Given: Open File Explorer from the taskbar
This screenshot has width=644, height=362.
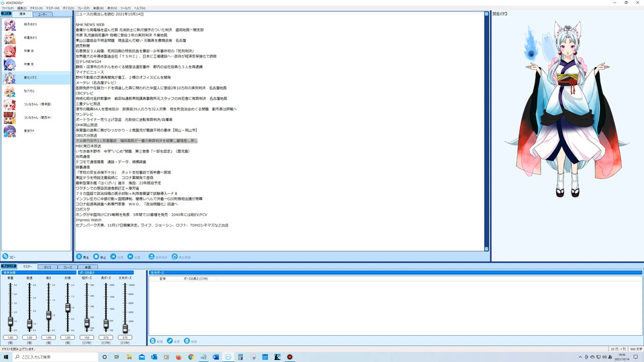Looking at the screenshot, I should [x=129, y=357].
